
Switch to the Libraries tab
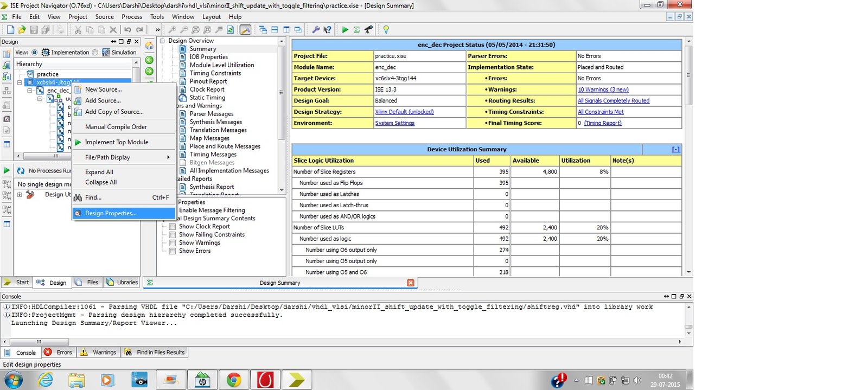point(123,283)
